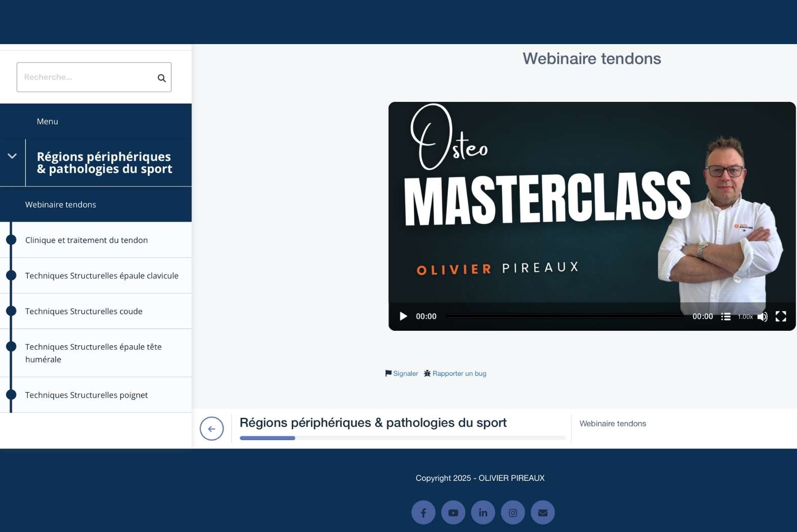The height and width of the screenshot is (532, 797).
Task: Open the YouTube channel icon
Action: coord(453,513)
